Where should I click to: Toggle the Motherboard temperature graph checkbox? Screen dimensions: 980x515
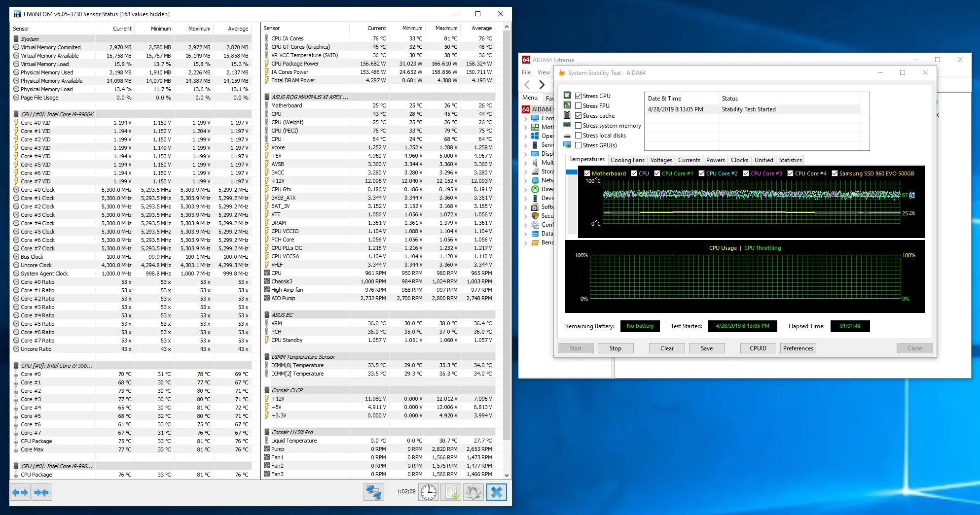587,173
